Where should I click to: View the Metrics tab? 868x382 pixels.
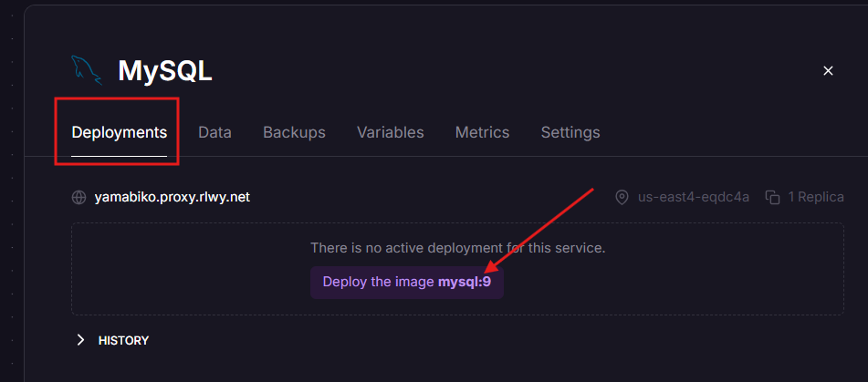482,133
